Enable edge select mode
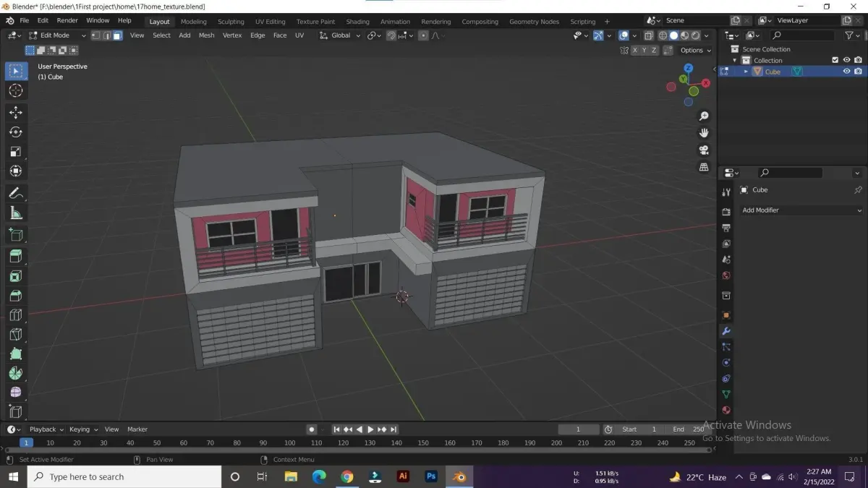 106,35
